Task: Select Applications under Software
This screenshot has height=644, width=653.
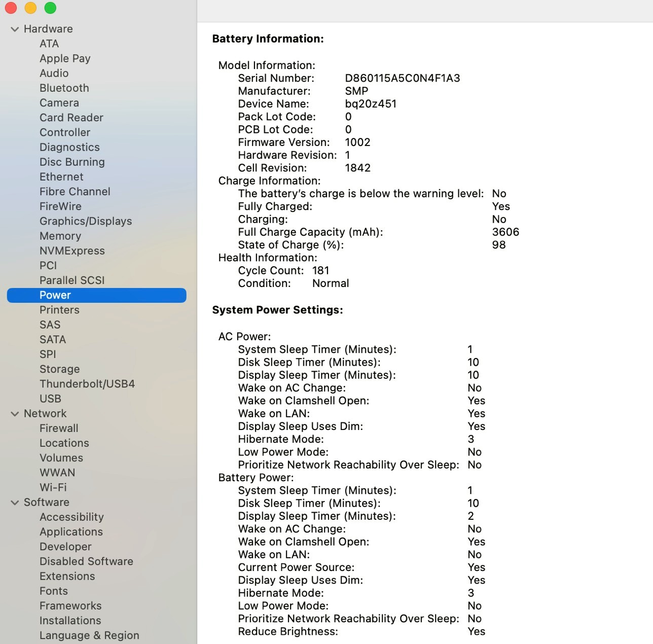Action: click(71, 531)
